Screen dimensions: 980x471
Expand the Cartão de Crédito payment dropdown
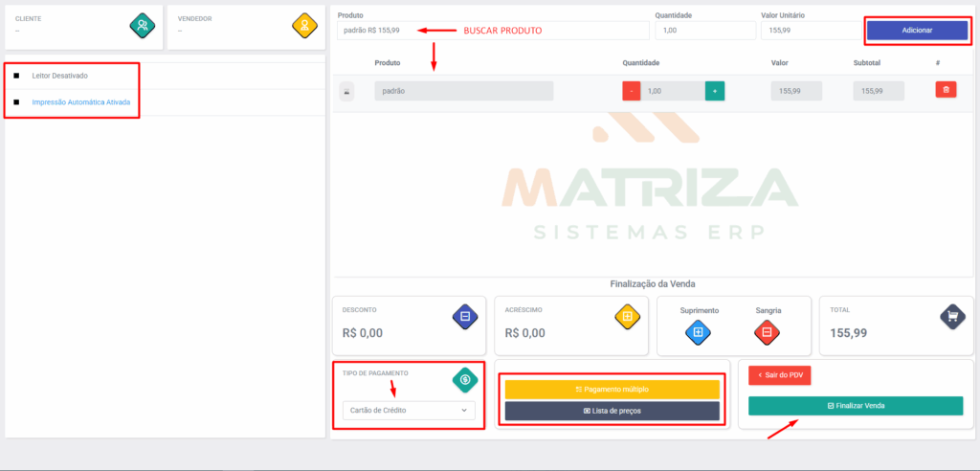(x=409, y=411)
